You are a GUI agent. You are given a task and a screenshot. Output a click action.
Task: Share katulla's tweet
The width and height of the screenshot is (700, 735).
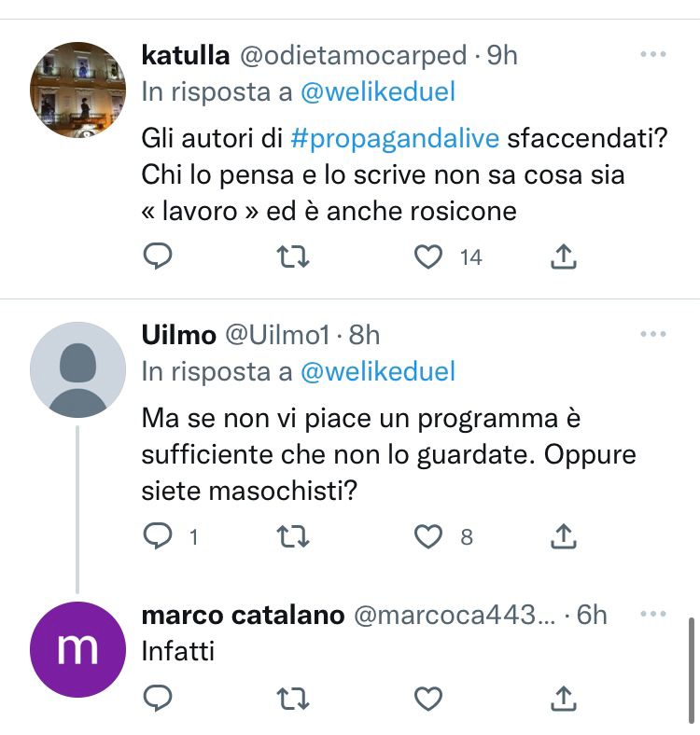click(563, 257)
